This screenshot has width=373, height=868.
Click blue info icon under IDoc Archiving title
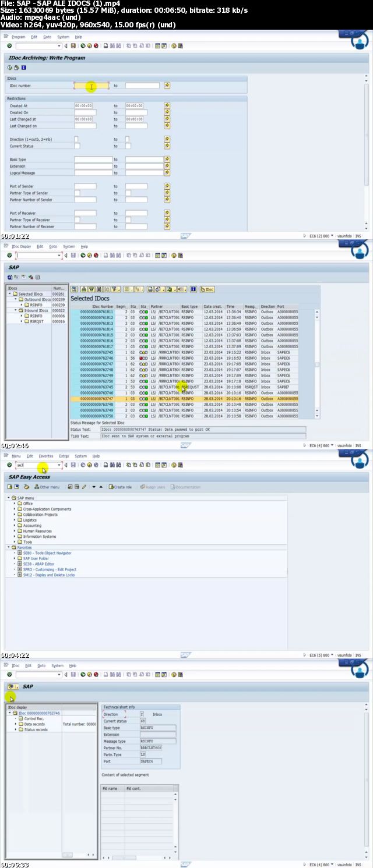point(24,68)
